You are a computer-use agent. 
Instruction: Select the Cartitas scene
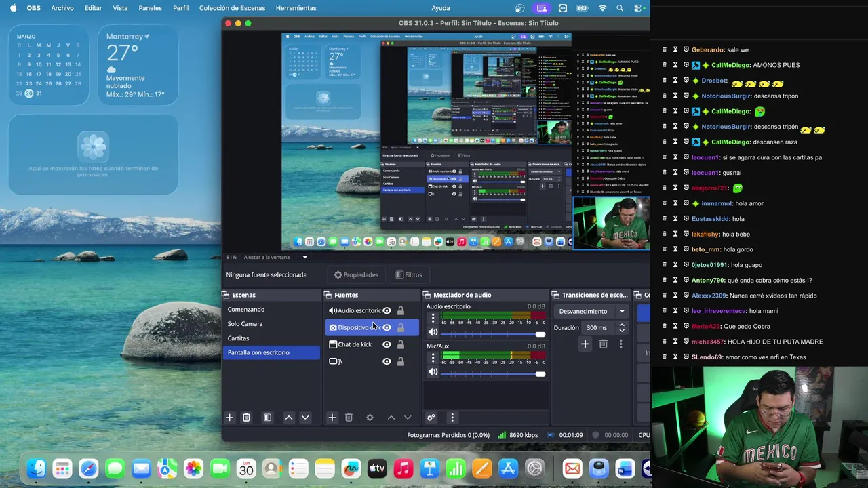(271, 338)
